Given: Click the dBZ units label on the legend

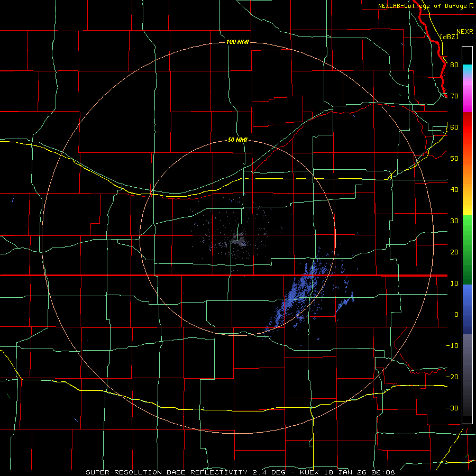Looking at the screenshot, I should [449, 36].
